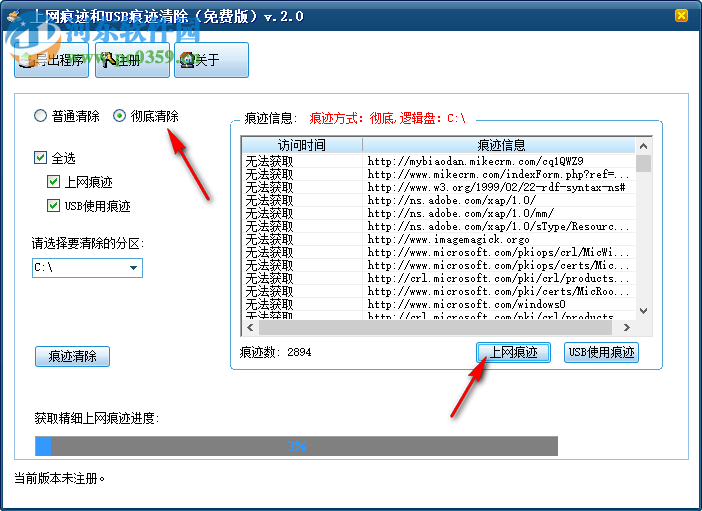Select the www.microsoft.com/pki/certs/MicRoo row
The image size is (702, 511).
(438, 291)
